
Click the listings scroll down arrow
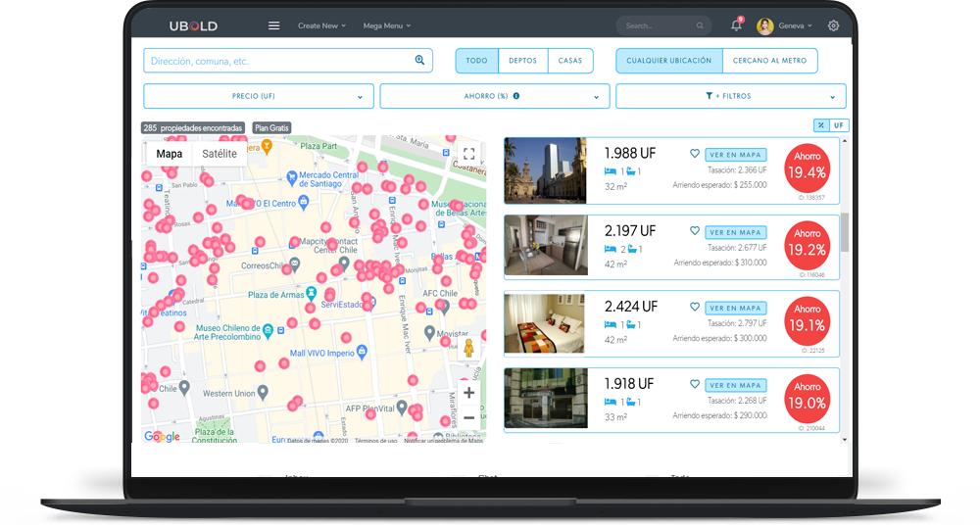coord(845,440)
